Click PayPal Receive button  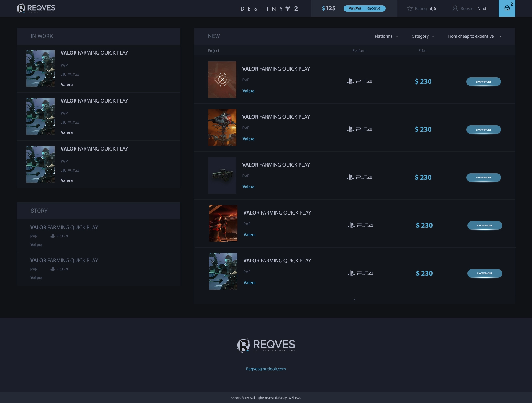[x=364, y=8]
